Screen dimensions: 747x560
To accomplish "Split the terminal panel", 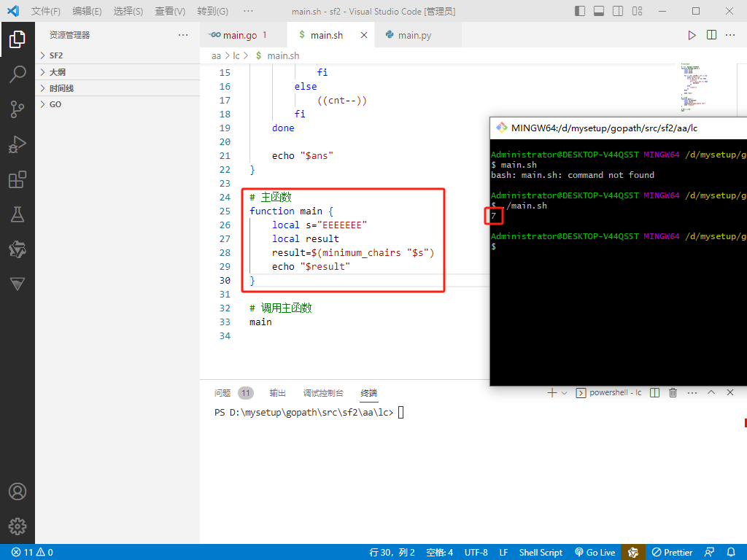I will (x=654, y=393).
